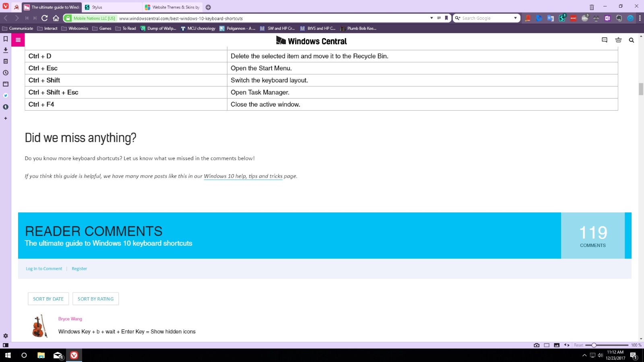644x362 pixels.
Task: Open Google Translate extension icon
Action: tap(551, 18)
